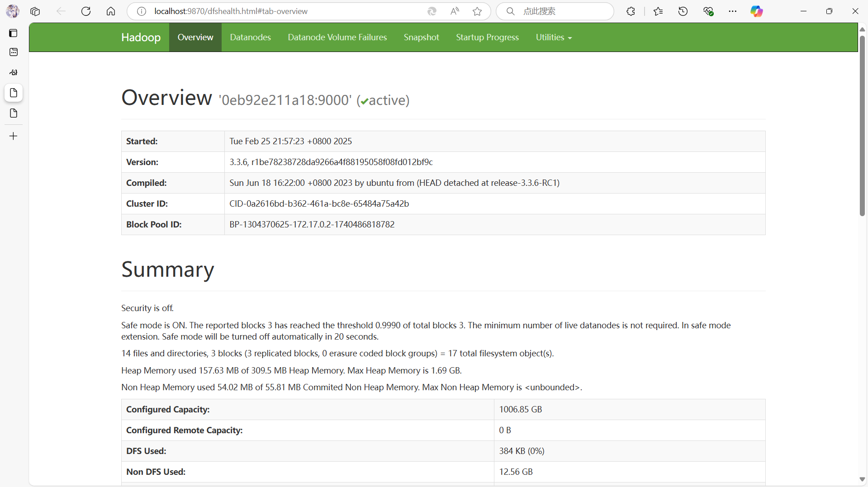Click the Configured Remote Capacity value 0 B

[505, 430]
